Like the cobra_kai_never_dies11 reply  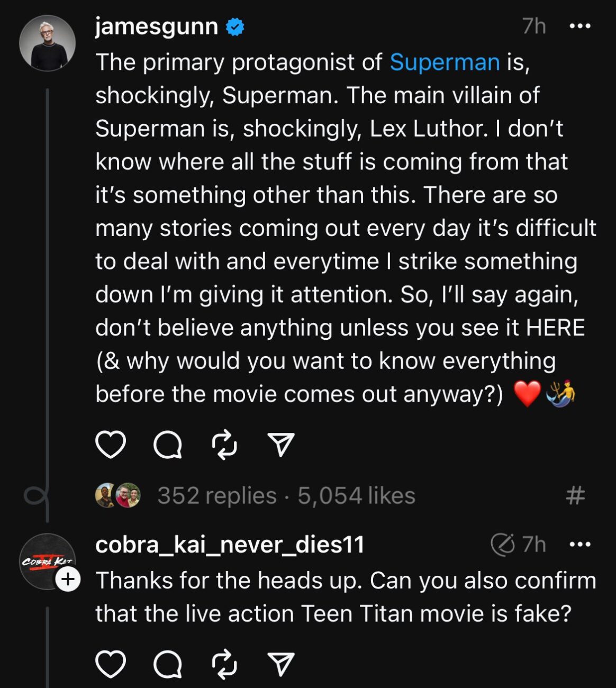(x=111, y=664)
